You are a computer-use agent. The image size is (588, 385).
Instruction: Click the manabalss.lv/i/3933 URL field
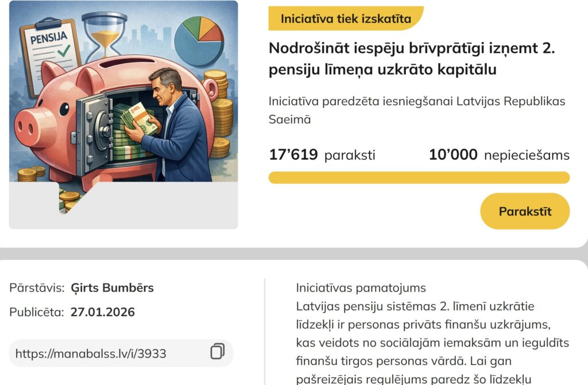(x=91, y=353)
